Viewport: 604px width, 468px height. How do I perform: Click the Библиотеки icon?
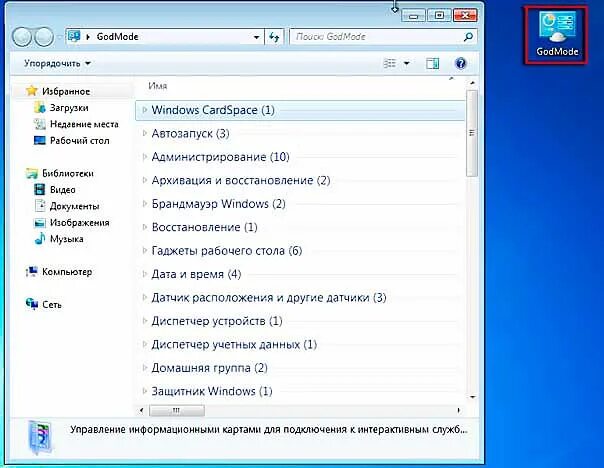coord(32,173)
